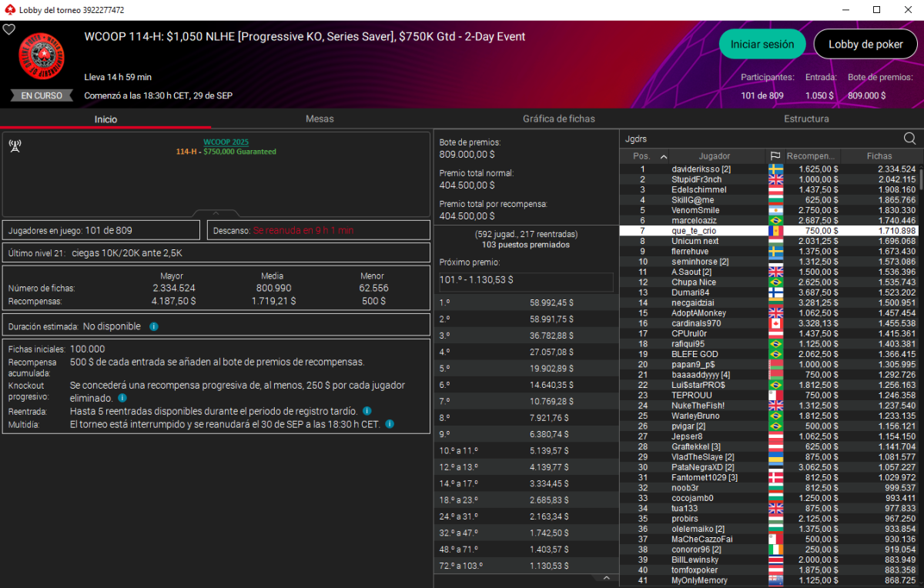Select player row BillLewinsky
Screen dimensions: 924x588
click(769, 560)
